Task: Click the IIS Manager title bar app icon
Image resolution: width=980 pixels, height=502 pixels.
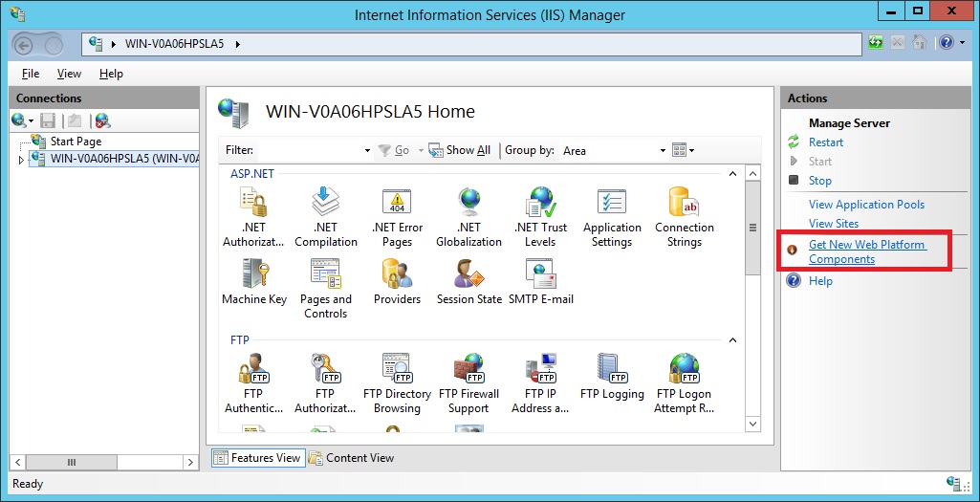Action: click(x=17, y=12)
